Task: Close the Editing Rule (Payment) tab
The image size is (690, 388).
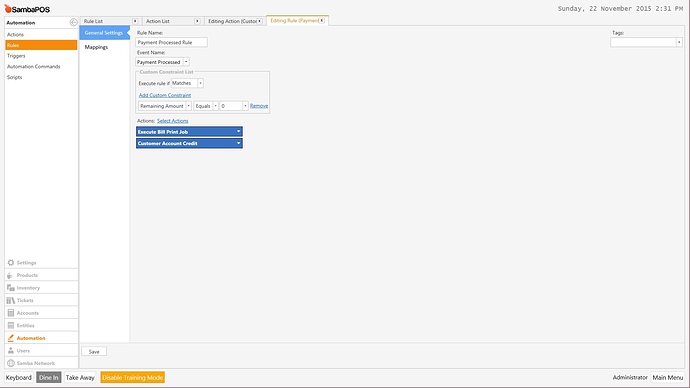Action: tap(322, 21)
